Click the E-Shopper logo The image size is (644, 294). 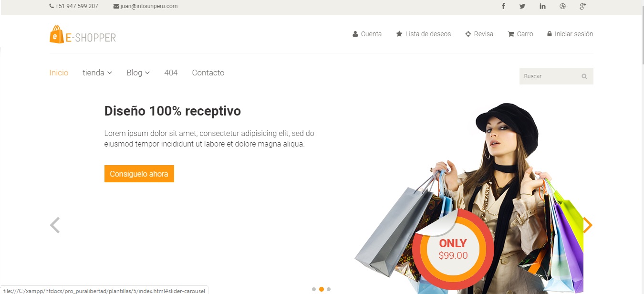click(83, 35)
